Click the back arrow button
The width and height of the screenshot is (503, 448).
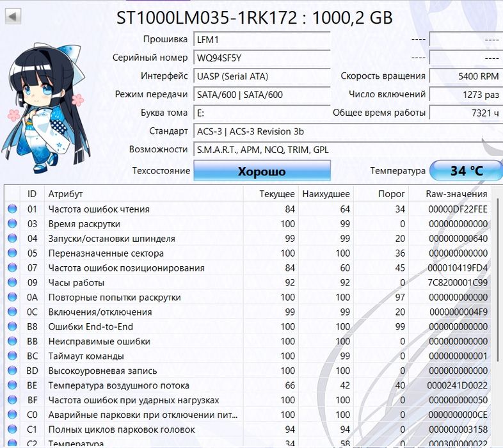pos(13,16)
